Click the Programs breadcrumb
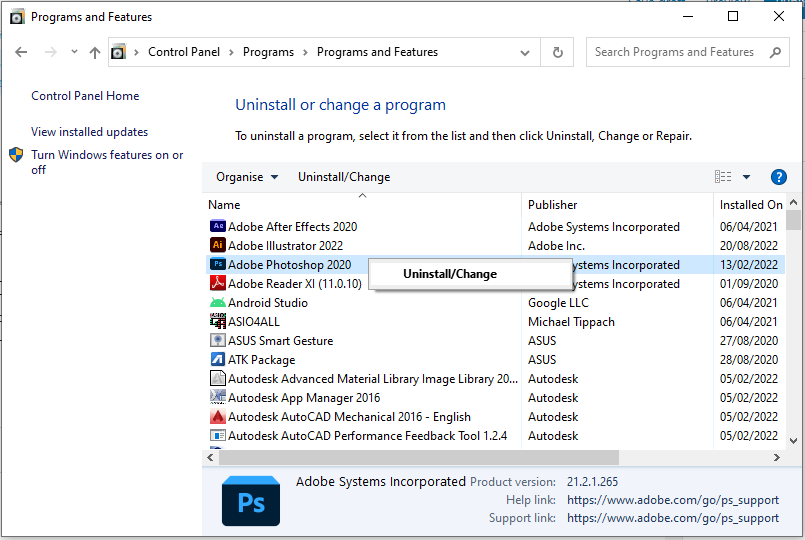805x540 pixels. point(268,52)
